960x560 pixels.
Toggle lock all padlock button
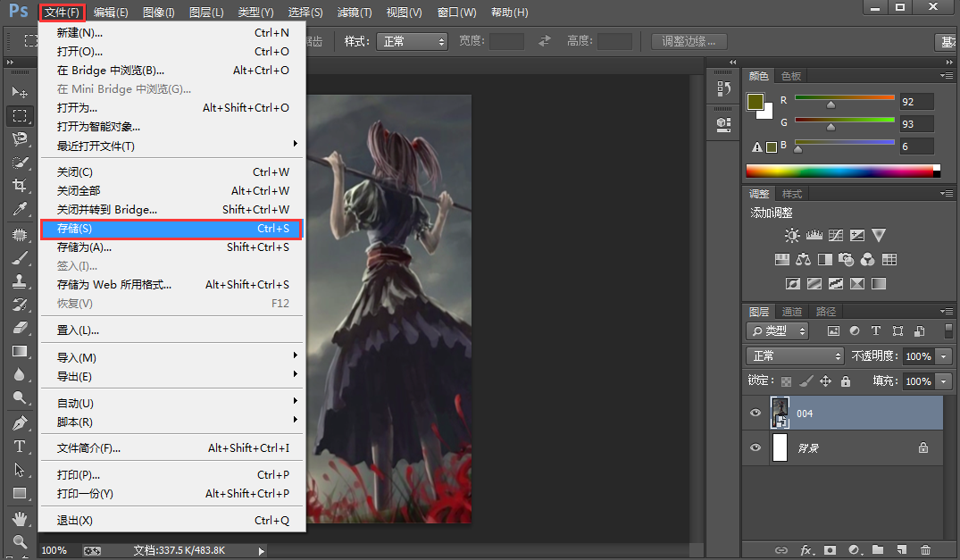point(846,381)
